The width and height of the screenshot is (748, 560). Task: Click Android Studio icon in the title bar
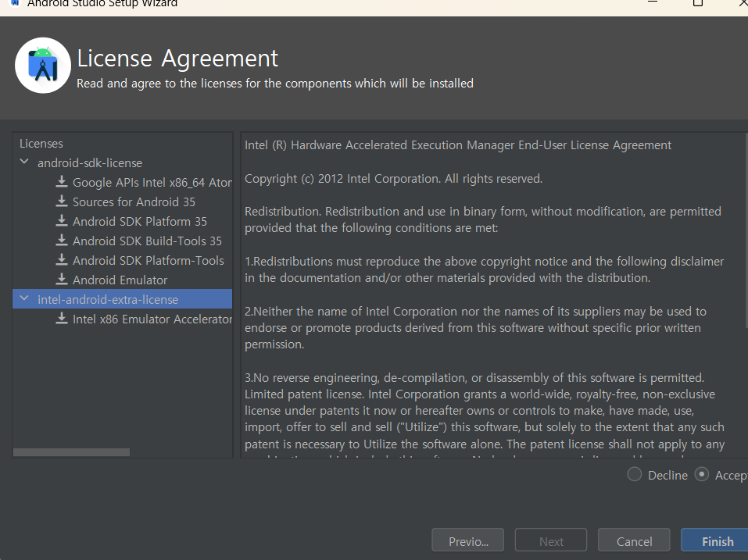[x=16, y=3]
